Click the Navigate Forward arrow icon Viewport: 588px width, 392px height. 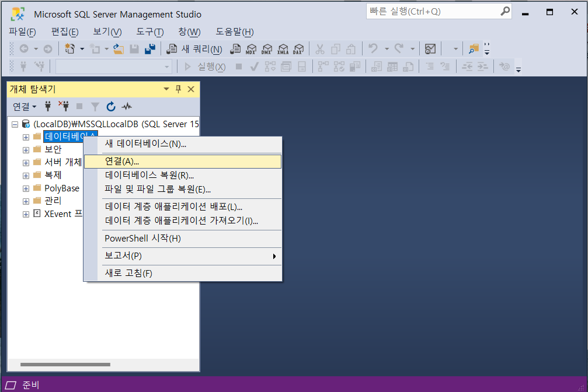(x=48, y=49)
